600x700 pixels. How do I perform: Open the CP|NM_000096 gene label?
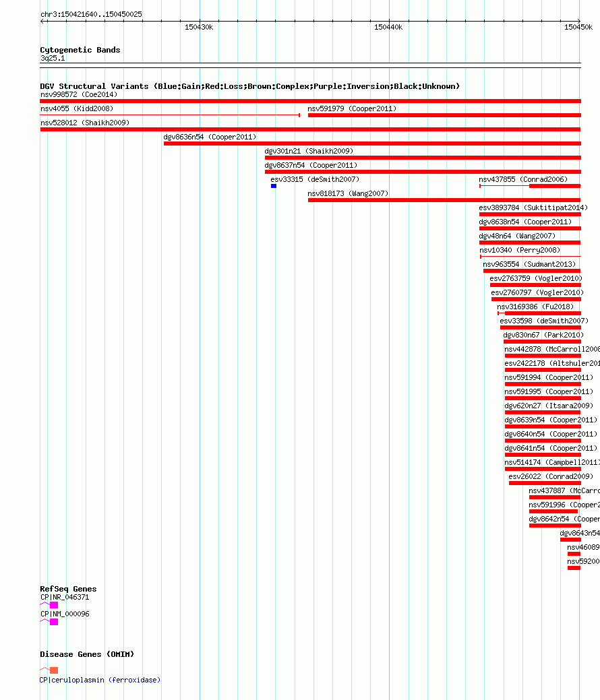pos(65,614)
